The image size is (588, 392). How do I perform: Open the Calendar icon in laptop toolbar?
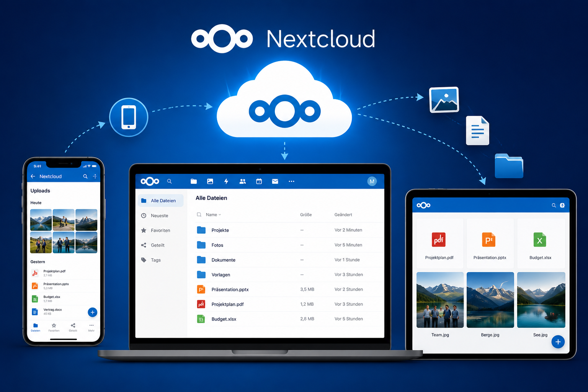point(259,181)
